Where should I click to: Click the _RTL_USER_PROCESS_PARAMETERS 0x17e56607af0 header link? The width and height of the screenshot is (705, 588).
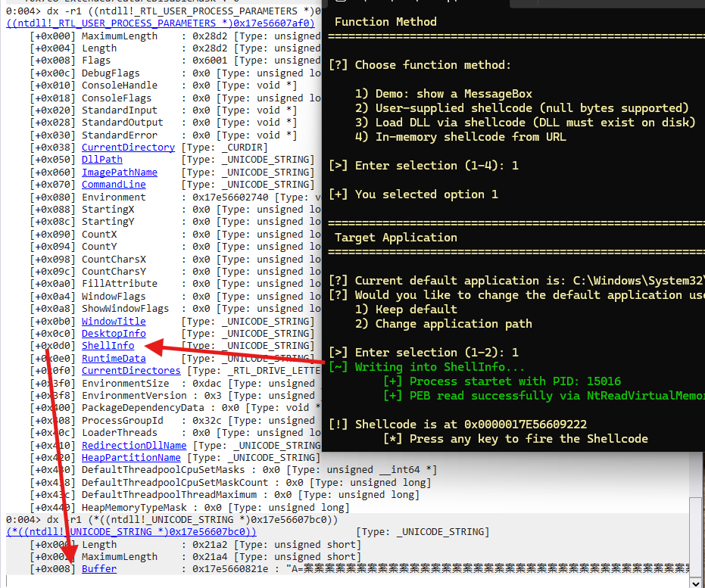(x=161, y=23)
